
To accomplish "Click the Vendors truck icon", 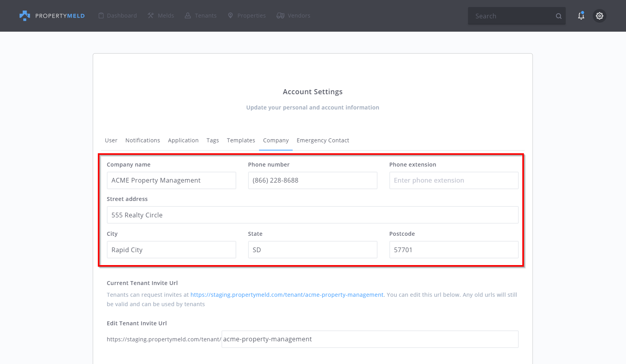I will (x=280, y=16).
